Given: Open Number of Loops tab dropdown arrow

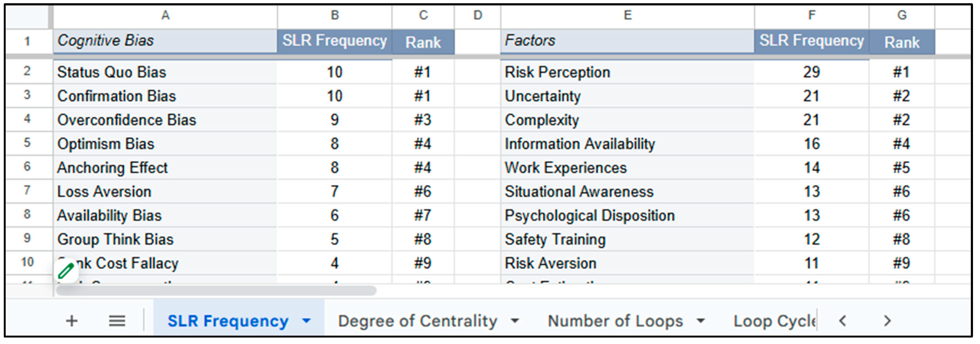Looking at the screenshot, I should 700,321.
